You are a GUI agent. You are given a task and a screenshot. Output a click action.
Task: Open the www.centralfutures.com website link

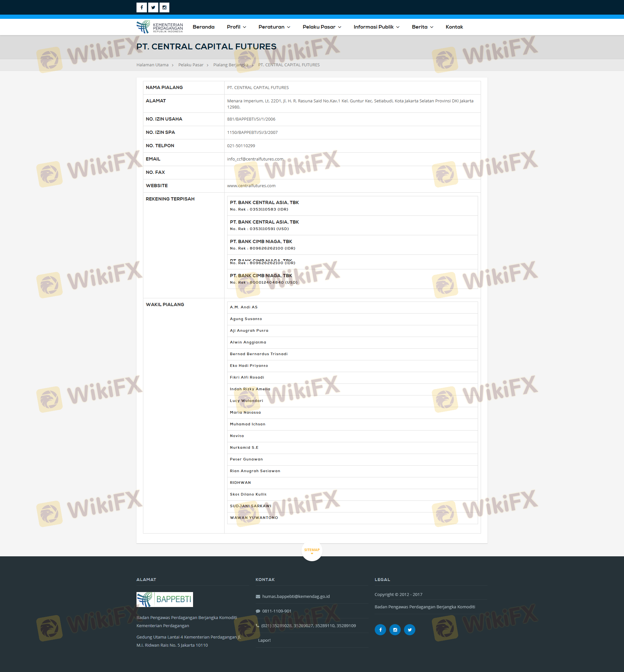point(251,186)
